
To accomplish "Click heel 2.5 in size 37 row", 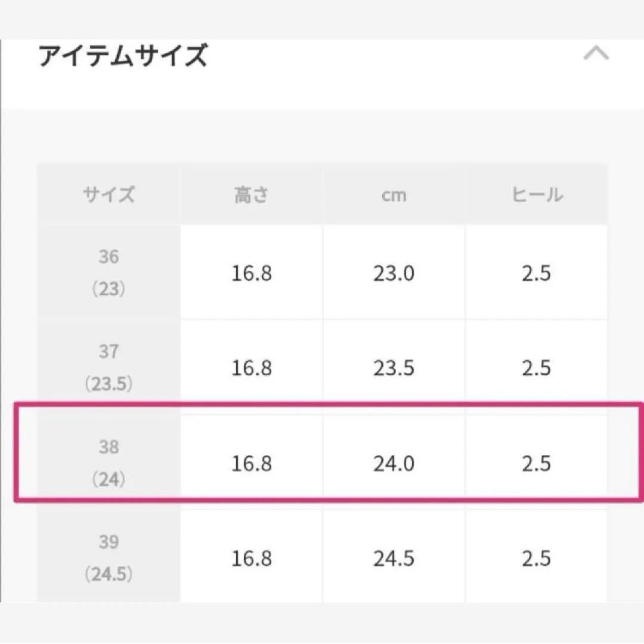I will tap(536, 369).
